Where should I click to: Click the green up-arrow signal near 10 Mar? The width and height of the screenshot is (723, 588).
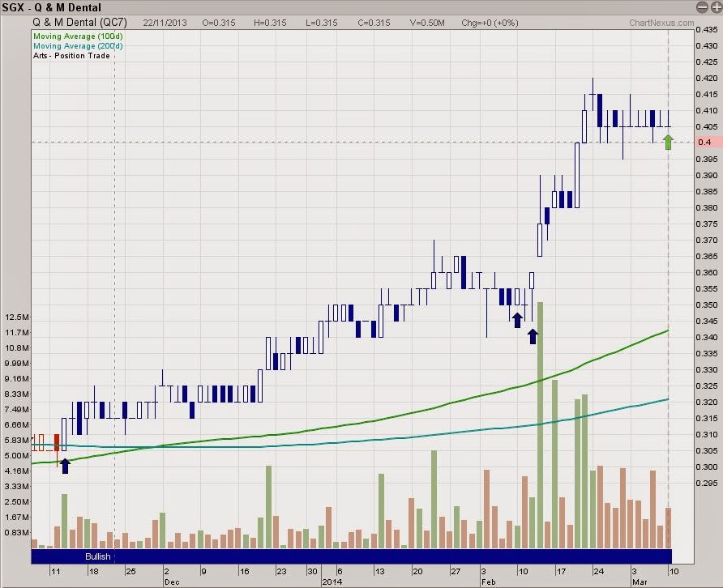coord(668,142)
